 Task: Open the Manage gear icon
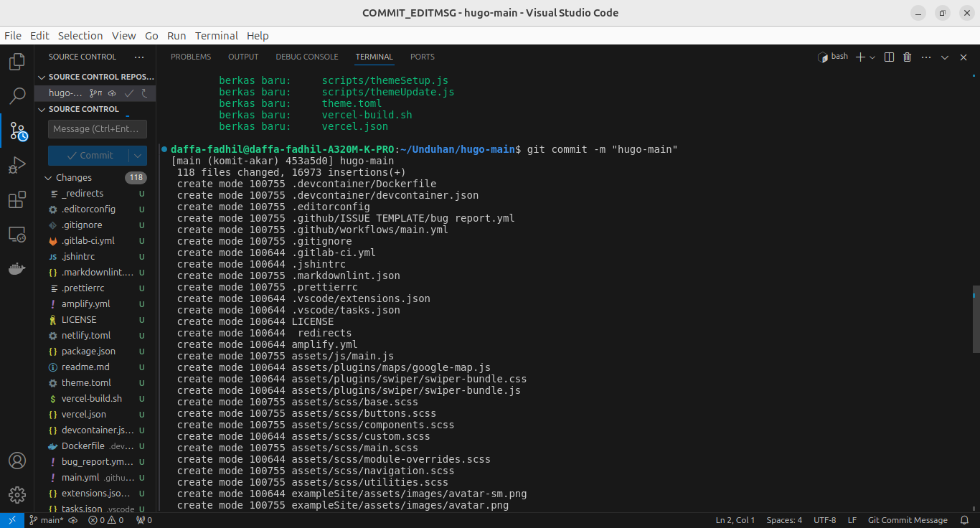tap(17, 495)
